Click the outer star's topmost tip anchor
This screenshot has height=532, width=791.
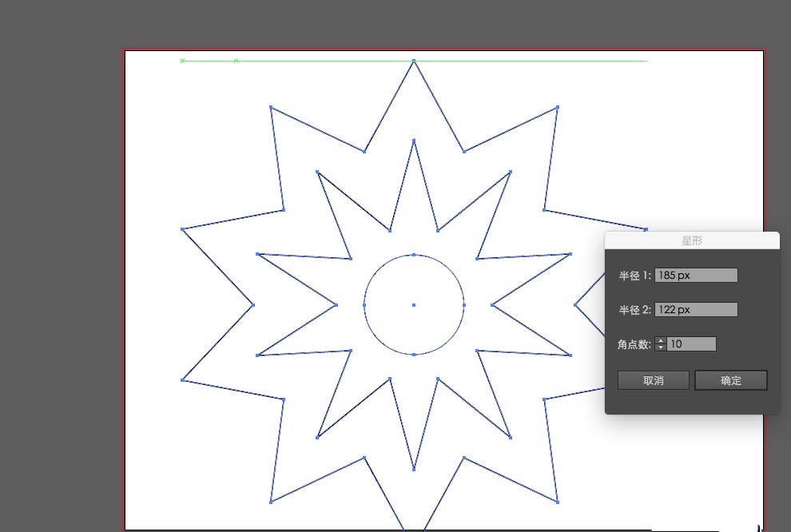[414, 61]
